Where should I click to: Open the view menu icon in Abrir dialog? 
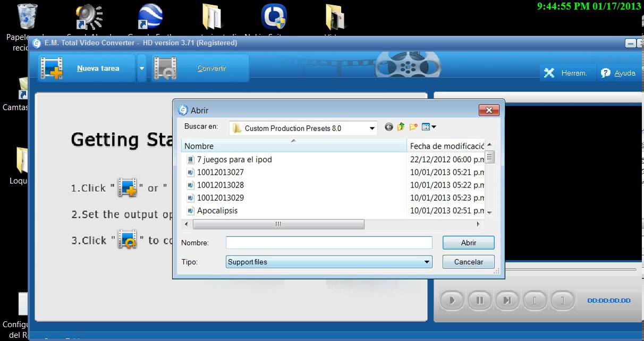pyautogui.click(x=429, y=127)
